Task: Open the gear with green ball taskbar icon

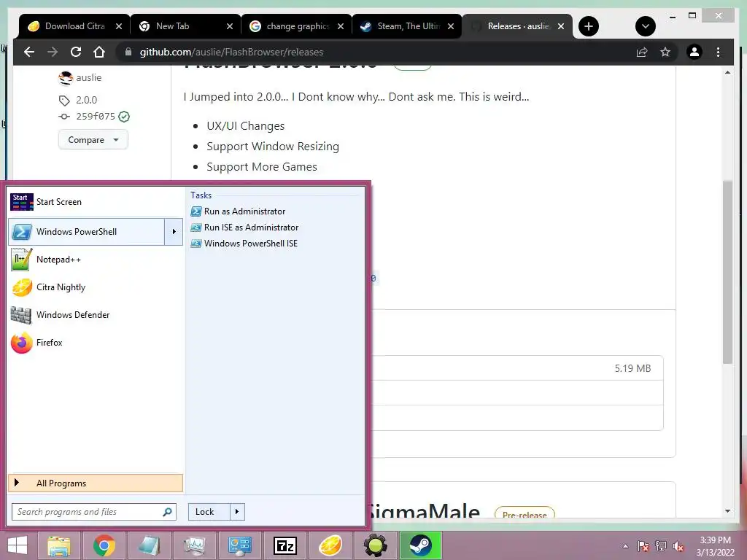Action: click(376, 545)
